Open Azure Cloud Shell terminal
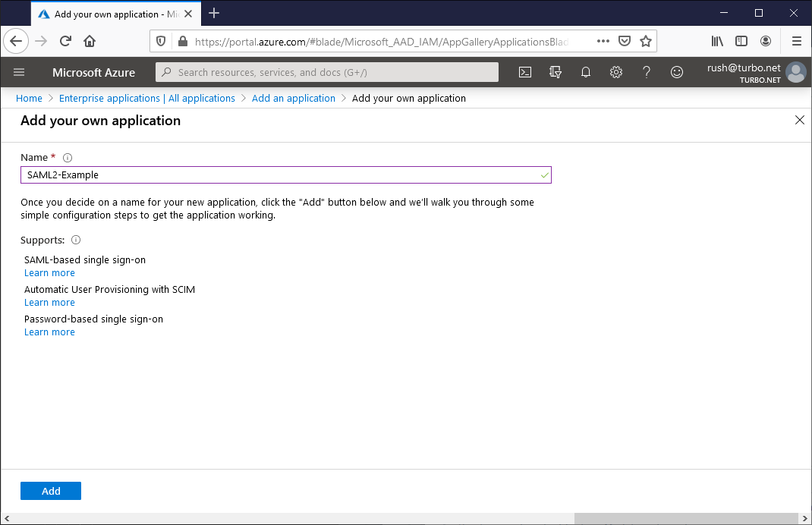Image resolution: width=812 pixels, height=525 pixels. tap(524, 72)
